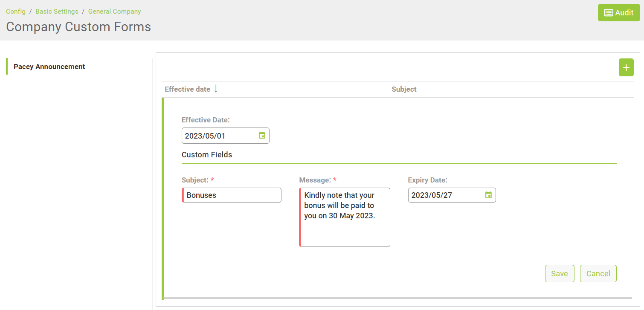The width and height of the screenshot is (644, 310).
Task: Open the Audit log button
Action: [618, 13]
